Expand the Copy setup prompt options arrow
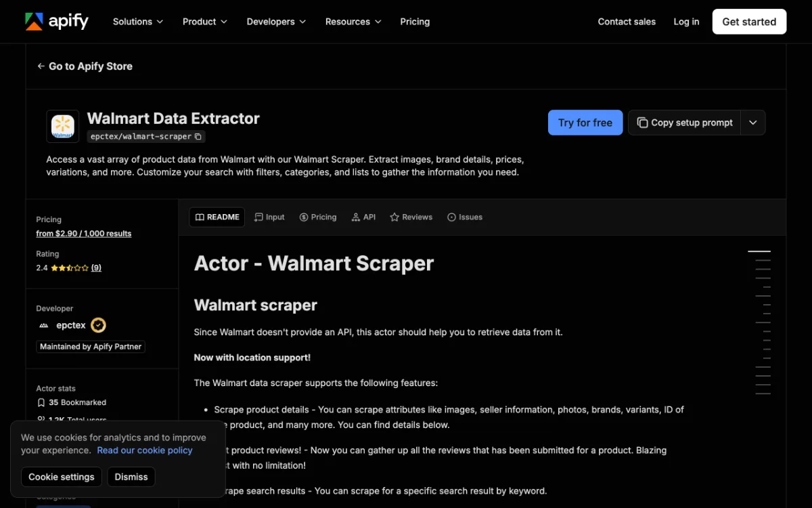 [x=753, y=123]
